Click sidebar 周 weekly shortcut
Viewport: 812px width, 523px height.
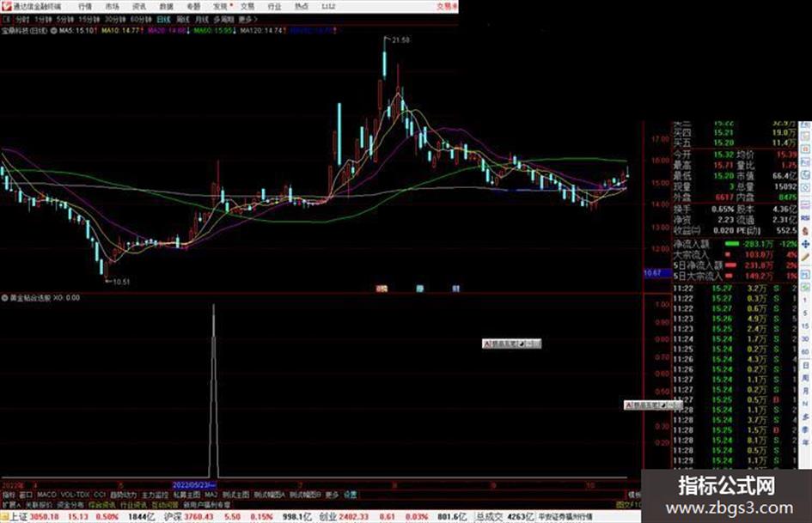point(805,379)
